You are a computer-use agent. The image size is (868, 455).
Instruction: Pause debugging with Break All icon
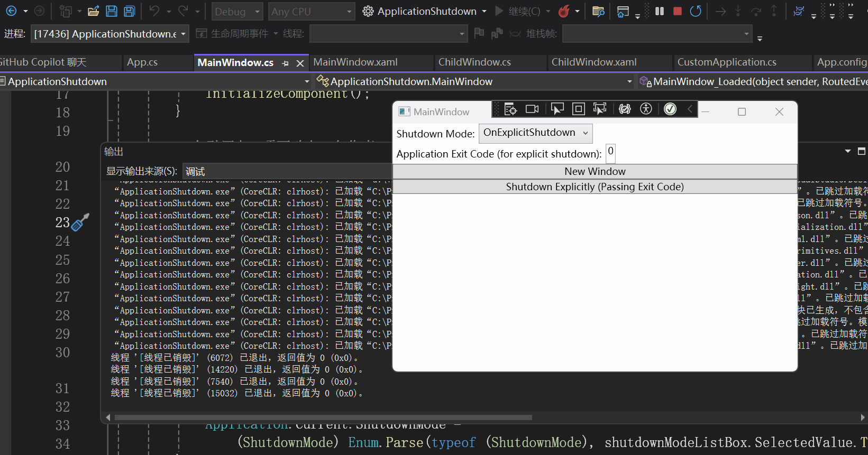tap(660, 11)
